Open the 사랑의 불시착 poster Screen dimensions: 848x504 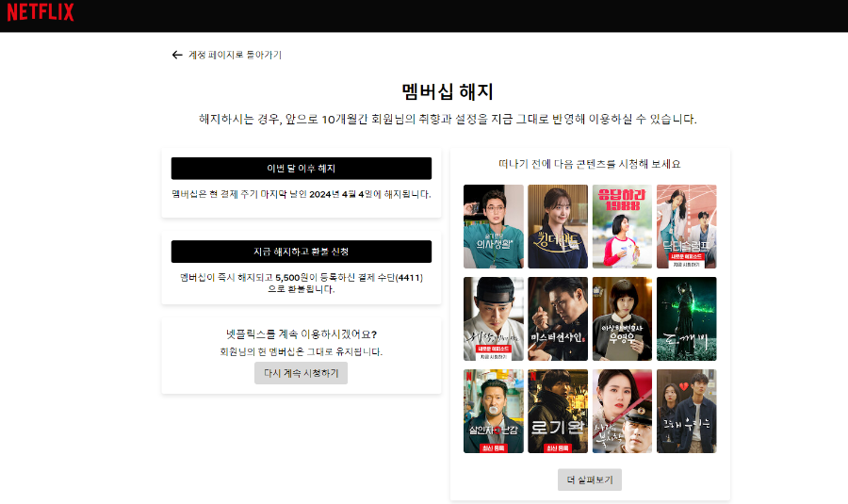pyautogui.click(x=622, y=411)
